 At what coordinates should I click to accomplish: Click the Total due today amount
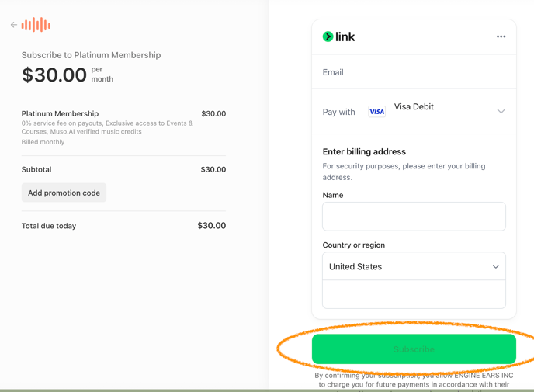pos(211,226)
